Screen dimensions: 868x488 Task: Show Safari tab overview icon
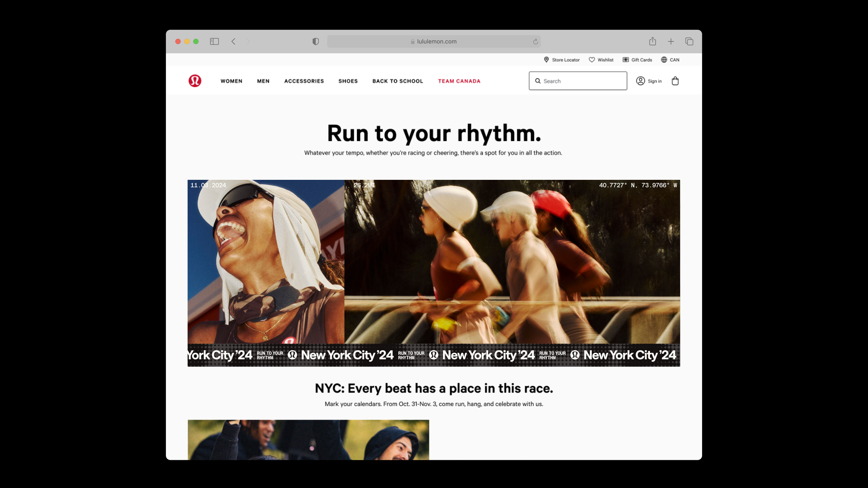click(x=689, y=42)
